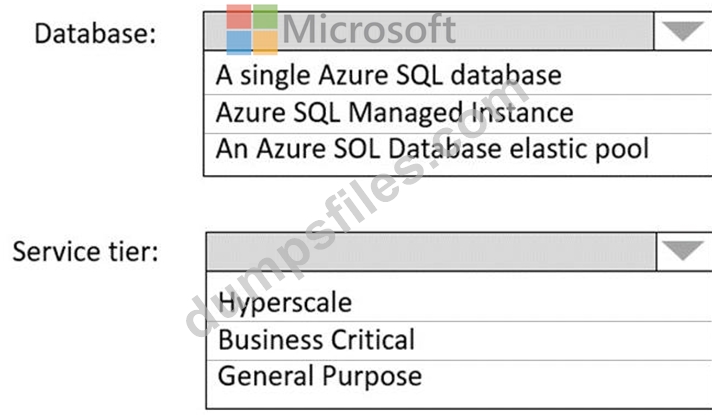Viewport: 712px width, 415px height.
Task: Click the green square of Microsoft logo
Action: click(x=265, y=17)
